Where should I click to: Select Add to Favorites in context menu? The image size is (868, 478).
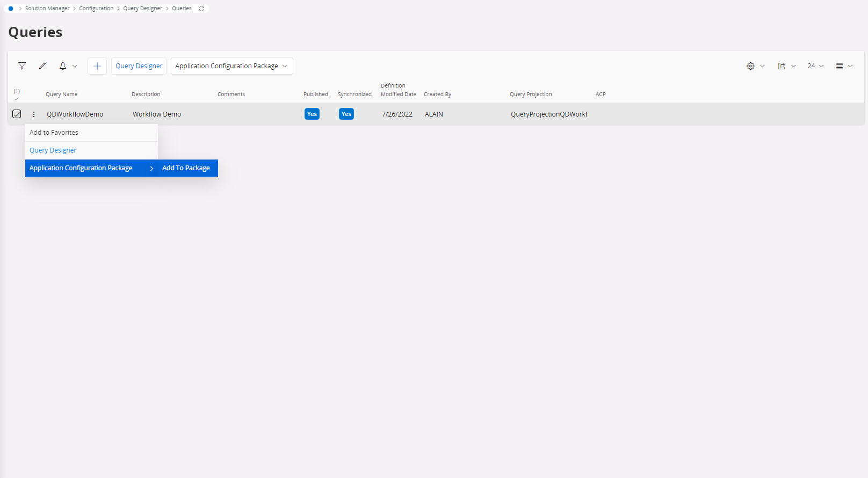[x=54, y=133]
